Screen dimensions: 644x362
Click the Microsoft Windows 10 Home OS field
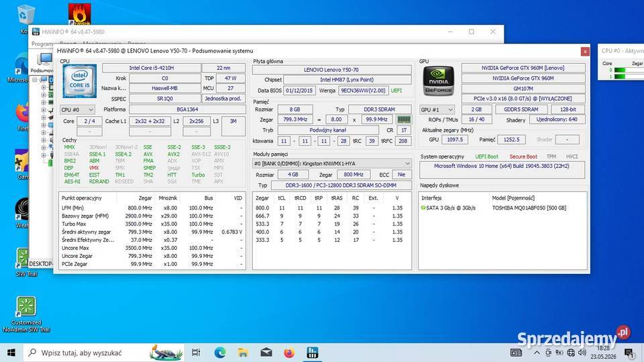[x=502, y=169]
